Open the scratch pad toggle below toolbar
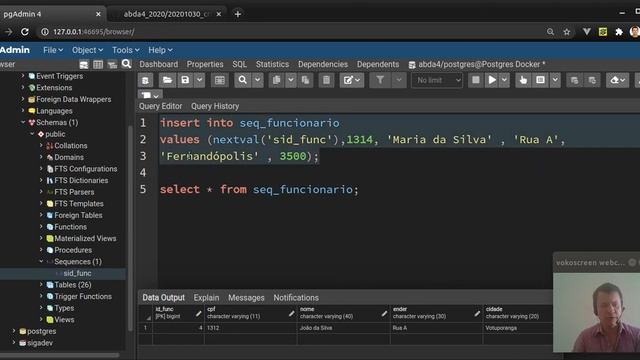The height and width of the screenshot is (360, 640). (x=150, y=95)
